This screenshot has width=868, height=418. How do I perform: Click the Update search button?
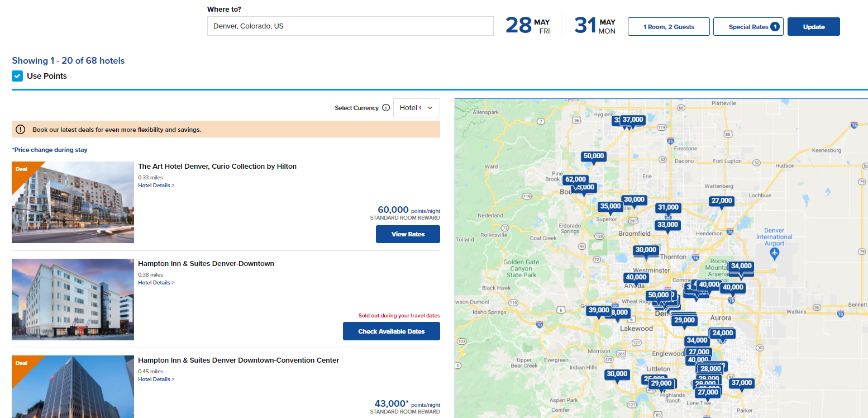tap(813, 27)
